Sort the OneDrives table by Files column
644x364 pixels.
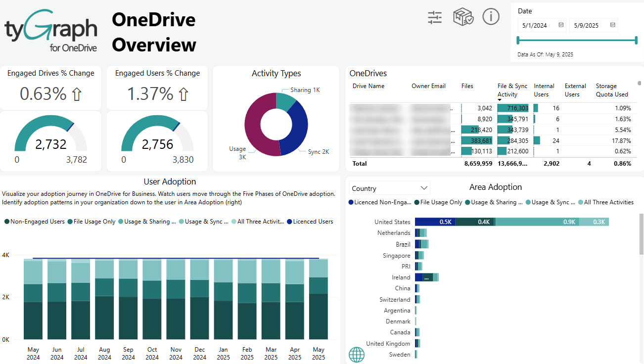(467, 86)
